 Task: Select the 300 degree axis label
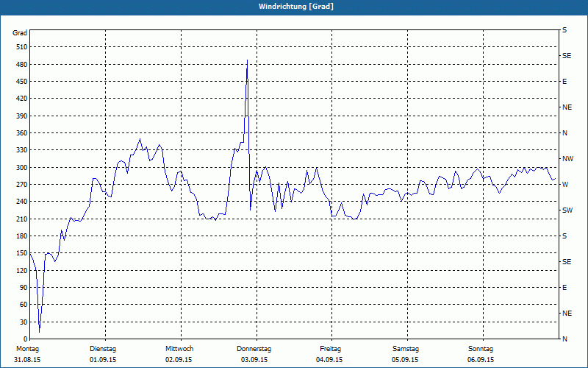tap(22, 168)
